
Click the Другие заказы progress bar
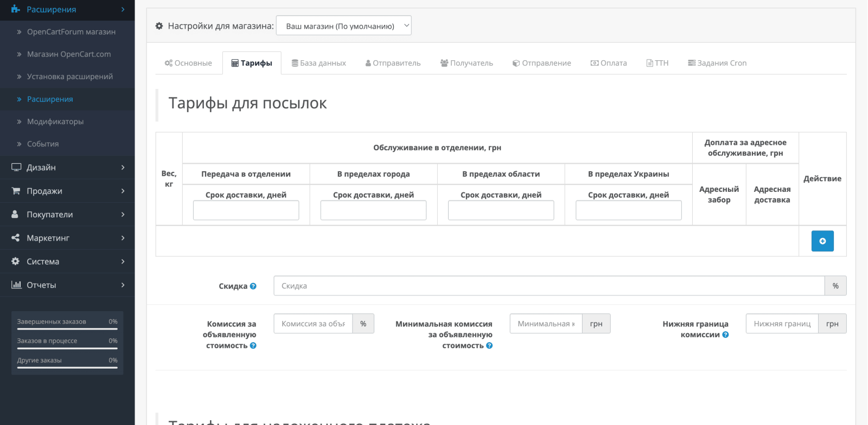coord(67,368)
